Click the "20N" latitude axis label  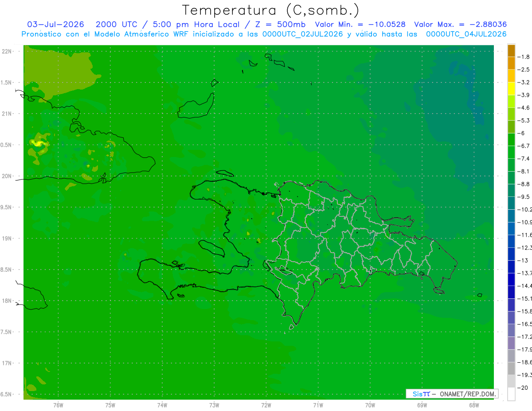point(7,176)
